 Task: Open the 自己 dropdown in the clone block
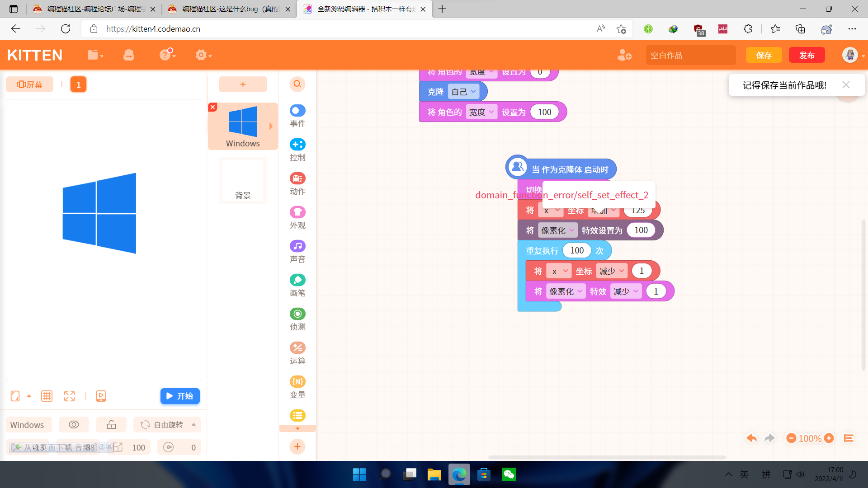coord(463,92)
